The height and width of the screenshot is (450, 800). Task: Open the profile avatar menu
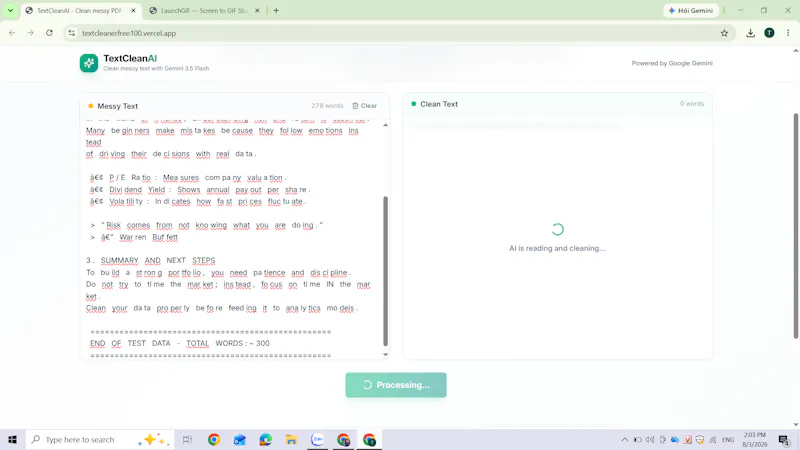(769, 33)
